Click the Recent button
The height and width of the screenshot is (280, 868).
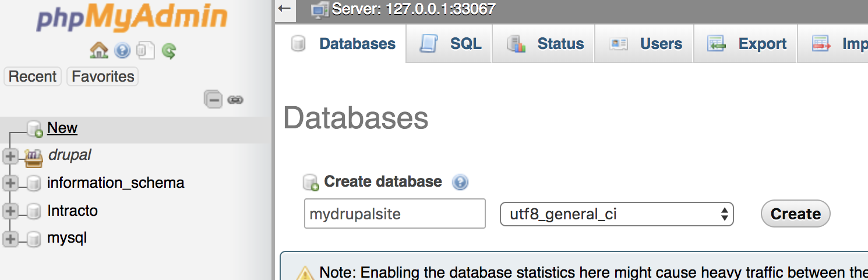click(33, 76)
